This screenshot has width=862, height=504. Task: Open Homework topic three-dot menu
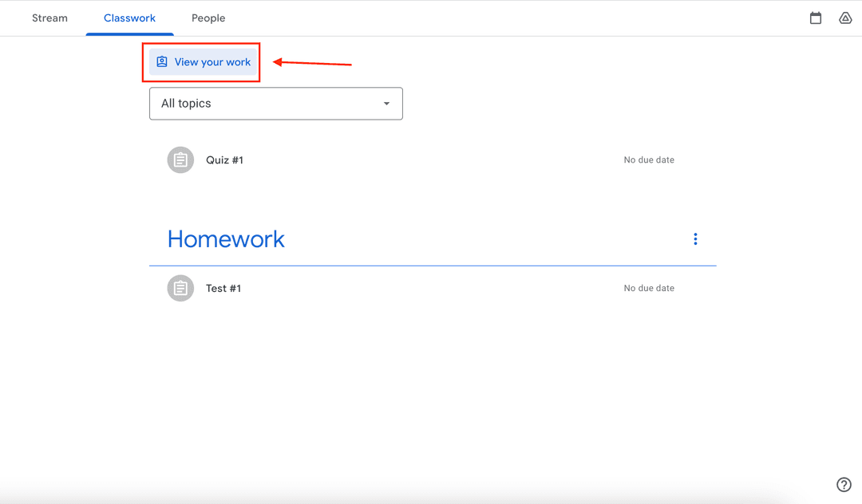coord(695,238)
